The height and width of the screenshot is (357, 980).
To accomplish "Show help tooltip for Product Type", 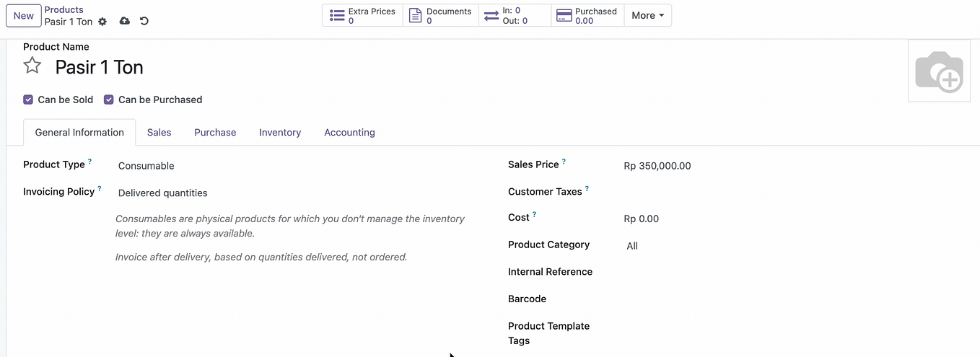I will pos(90,162).
